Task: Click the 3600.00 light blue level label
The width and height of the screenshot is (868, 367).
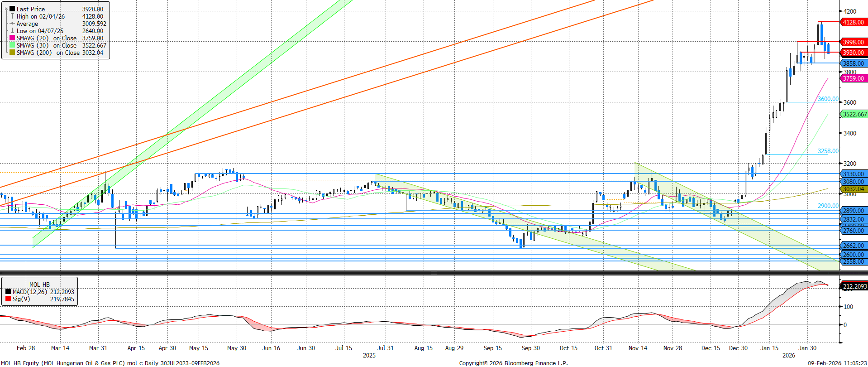Action: point(828,99)
